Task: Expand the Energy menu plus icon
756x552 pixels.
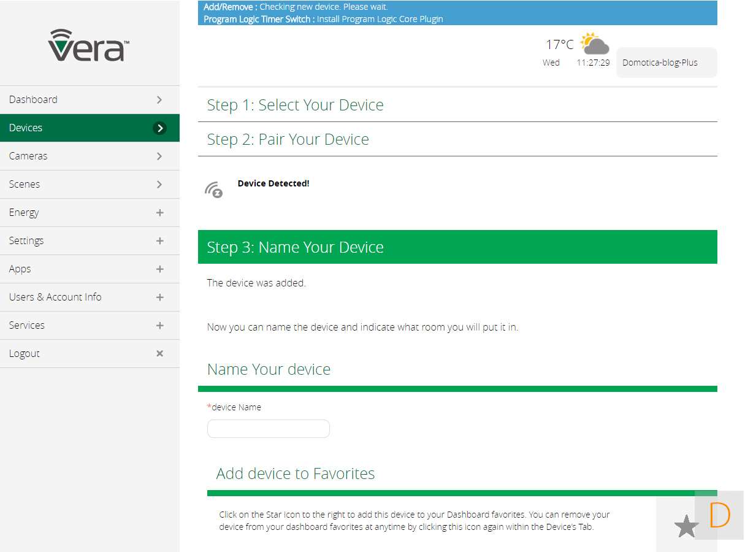Action: tap(159, 213)
